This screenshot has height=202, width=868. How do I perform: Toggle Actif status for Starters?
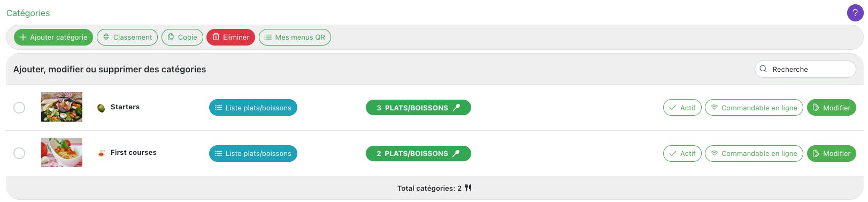[x=682, y=108]
